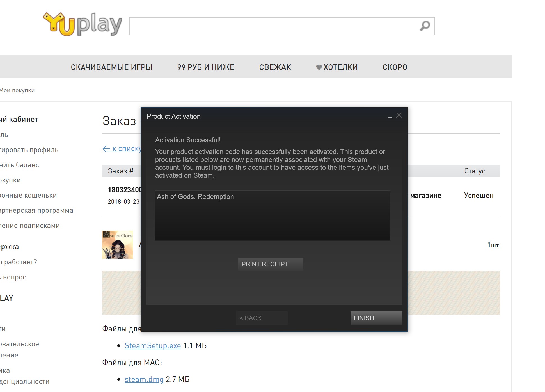Open the purchases link in the sidebar
Image resolution: width=545 pixels, height=392 pixels.
click(x=10, y=180)
